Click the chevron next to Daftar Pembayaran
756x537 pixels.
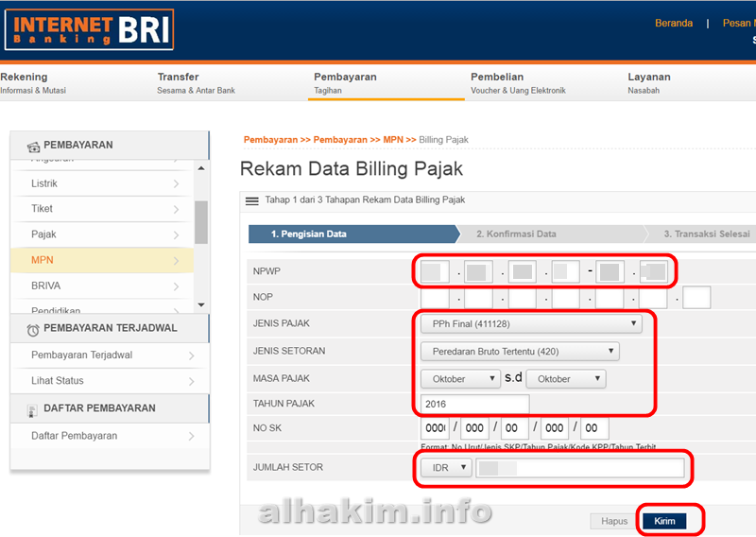point(192,436)
